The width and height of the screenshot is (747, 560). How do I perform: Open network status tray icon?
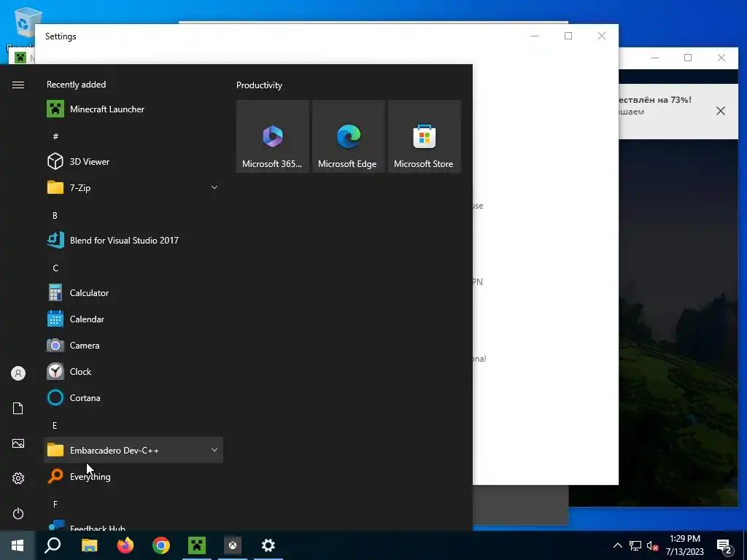coord(635,545)
